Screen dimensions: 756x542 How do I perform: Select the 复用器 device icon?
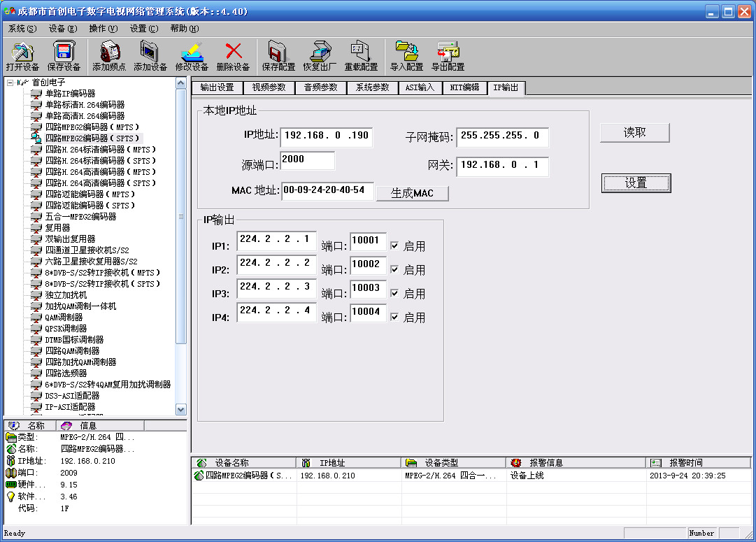coord(36,227)
